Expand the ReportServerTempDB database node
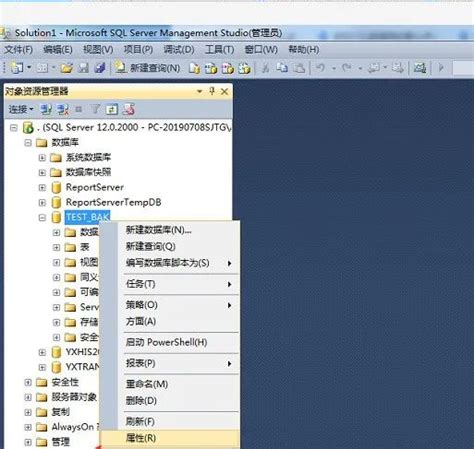474x449 pixels. (x=42, y=202)
